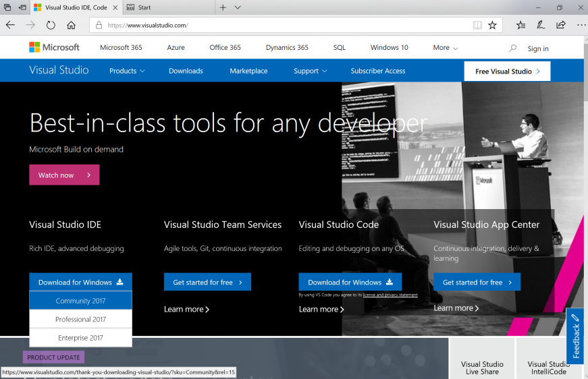
Task: Click Learn more under Visual Studio Code
Action: pos(321,310)
